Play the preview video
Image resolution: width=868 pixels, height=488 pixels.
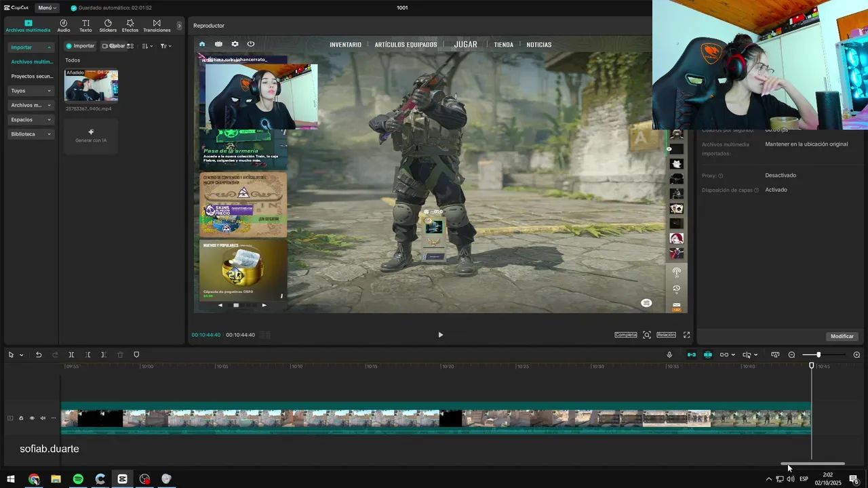tap(440, 335)
